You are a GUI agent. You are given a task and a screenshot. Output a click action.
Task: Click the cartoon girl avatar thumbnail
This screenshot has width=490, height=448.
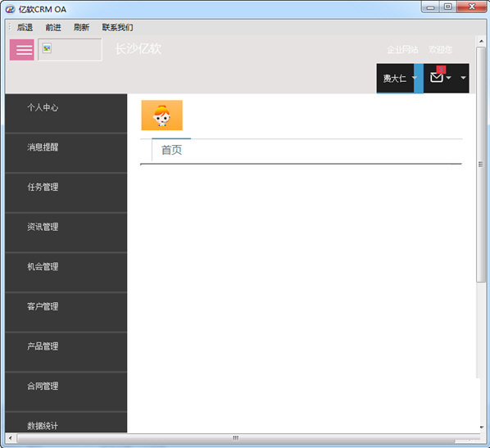click(x=162, y=115)
